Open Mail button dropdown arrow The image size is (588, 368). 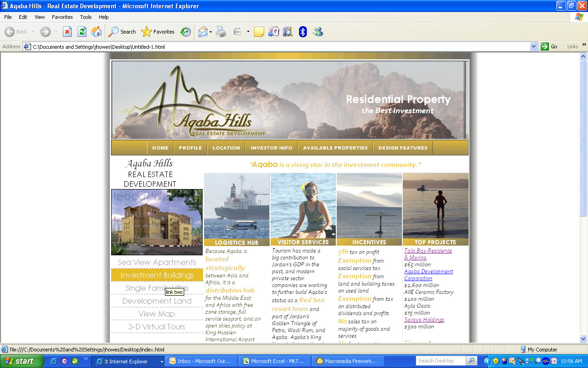point(211,32)
